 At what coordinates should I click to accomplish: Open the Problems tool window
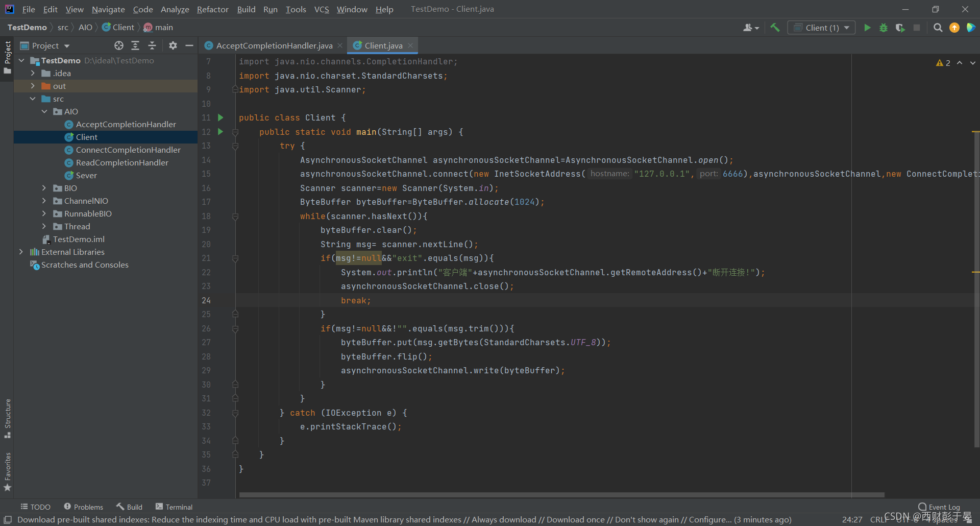[83, 507]
